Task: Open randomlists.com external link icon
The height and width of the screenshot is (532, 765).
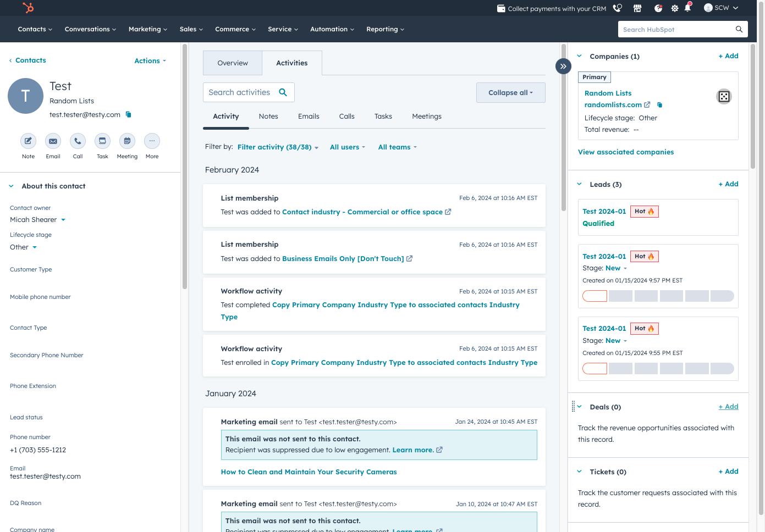Action: click(647, 104)
